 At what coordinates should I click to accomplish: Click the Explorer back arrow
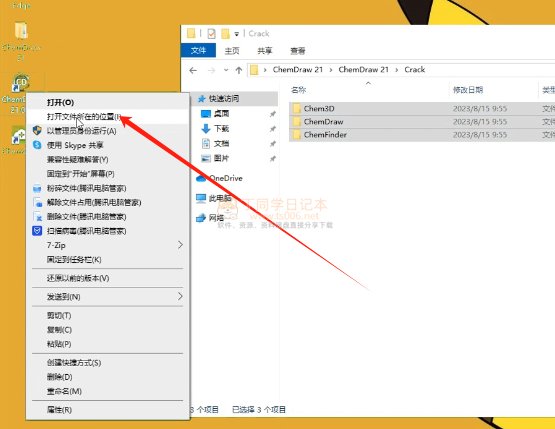193,70
